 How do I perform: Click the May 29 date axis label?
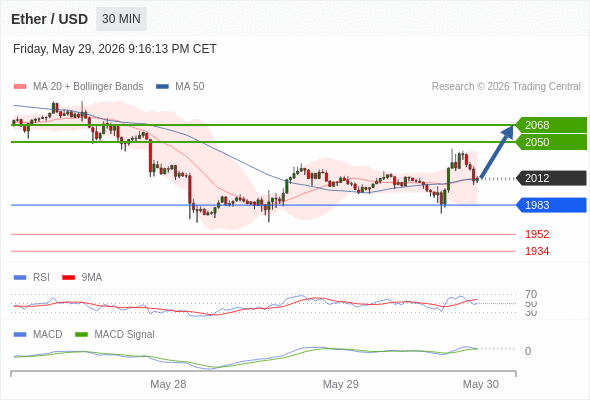click(341, 384)
